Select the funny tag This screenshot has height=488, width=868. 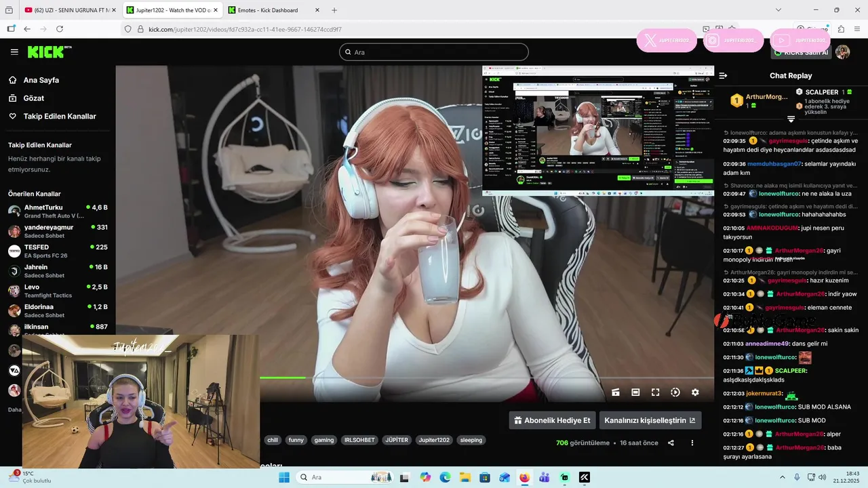pyautogui.click(x=296, y=440)
